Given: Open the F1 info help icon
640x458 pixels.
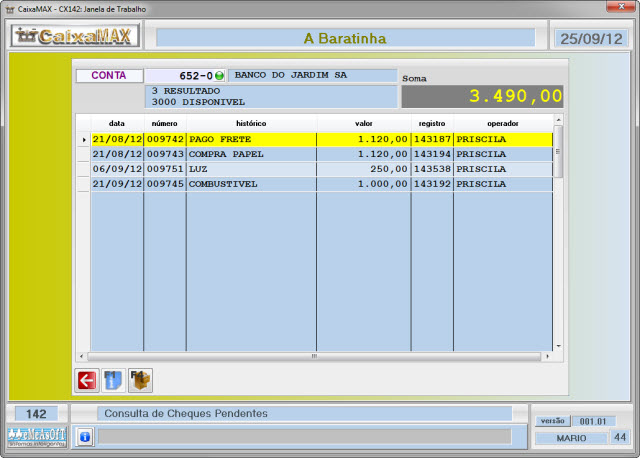Looking at the screenshot, I should point(113,380).
